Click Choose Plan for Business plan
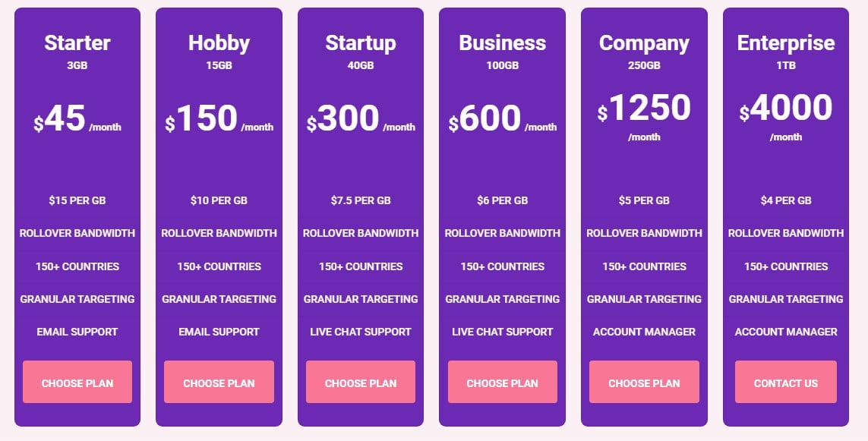Image resolution: width=868 pixels, height=441 pixels. coord(503,382)
